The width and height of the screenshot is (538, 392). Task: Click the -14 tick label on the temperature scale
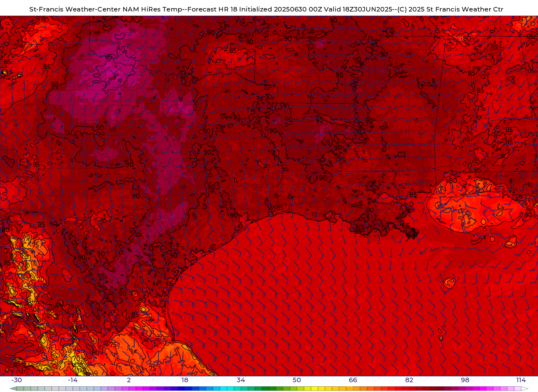coord(73,380)
